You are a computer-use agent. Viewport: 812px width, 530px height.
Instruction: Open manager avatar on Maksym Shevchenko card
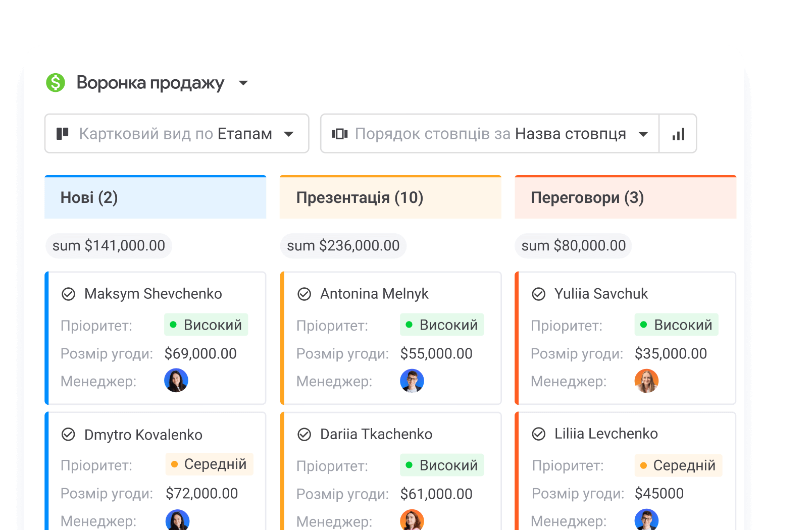(176, 381)
